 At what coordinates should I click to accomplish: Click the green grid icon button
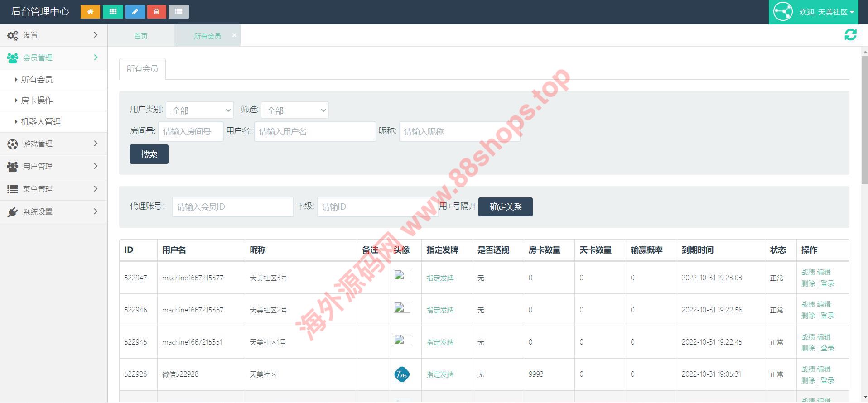click(113, 12)
